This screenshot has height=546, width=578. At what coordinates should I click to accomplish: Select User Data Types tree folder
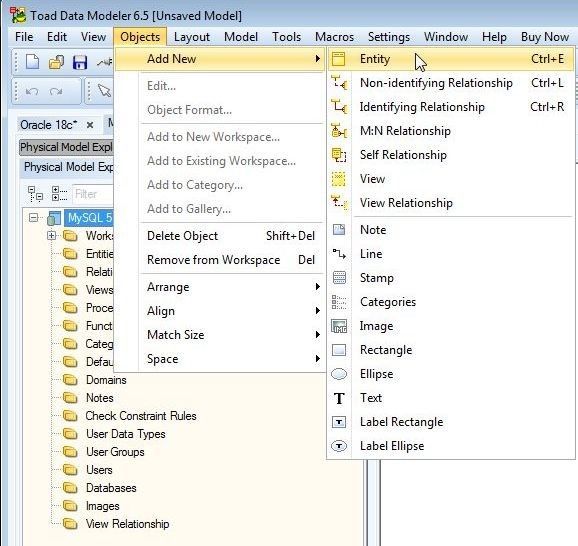pyautogui.click(x=125, y=434)
